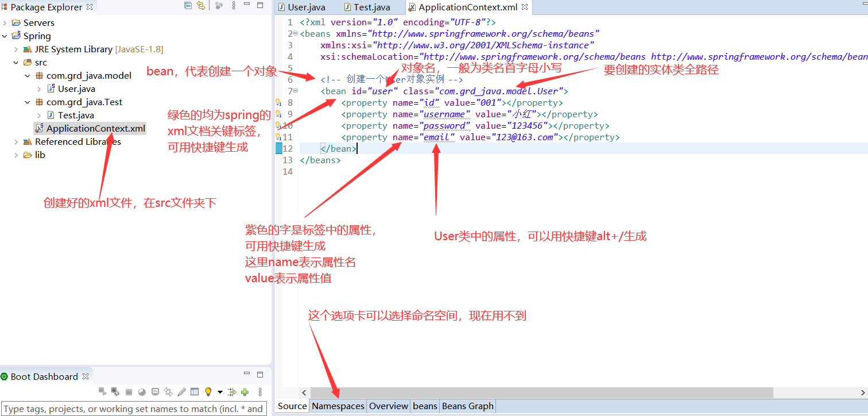Expand the lib folder node
This screenshot has width=868, height=416.
16,155
